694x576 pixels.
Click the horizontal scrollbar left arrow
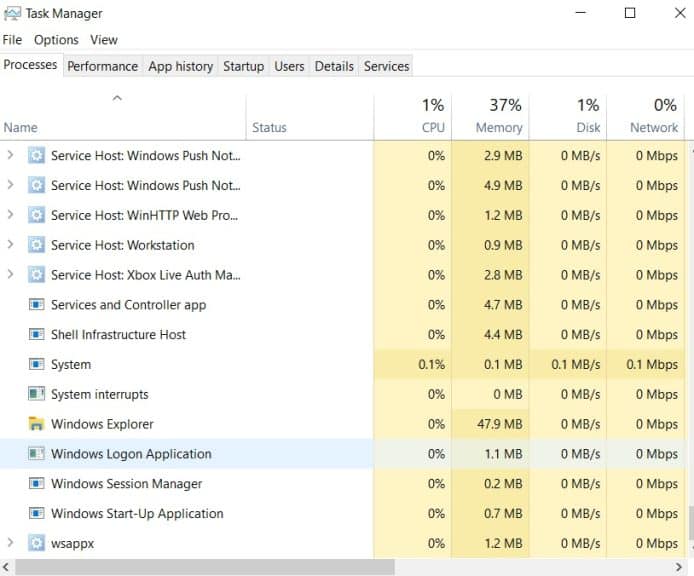(6, 567)
